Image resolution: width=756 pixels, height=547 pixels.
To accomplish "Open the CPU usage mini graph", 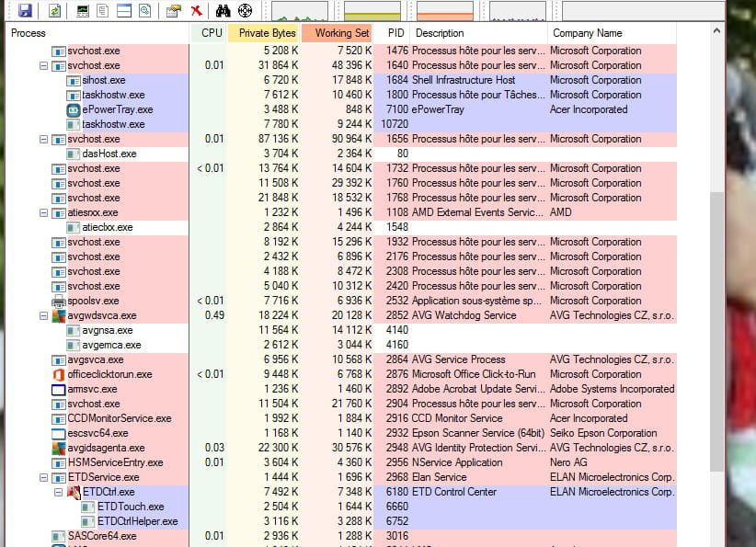I will (300, 11).
